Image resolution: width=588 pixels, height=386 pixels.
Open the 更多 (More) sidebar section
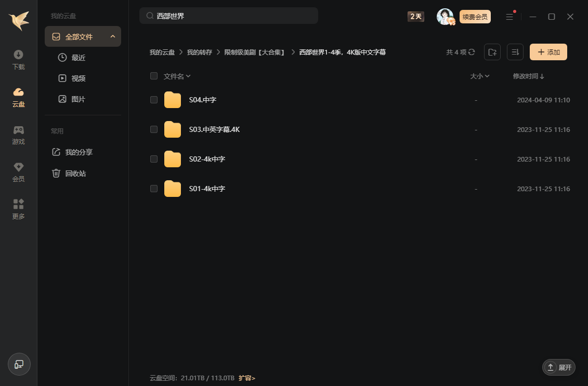[19, 209]
